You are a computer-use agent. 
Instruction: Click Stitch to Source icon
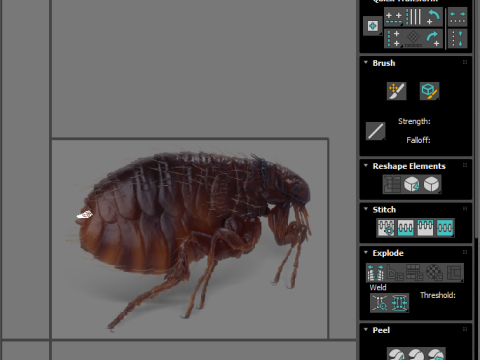tap(425, 228)
